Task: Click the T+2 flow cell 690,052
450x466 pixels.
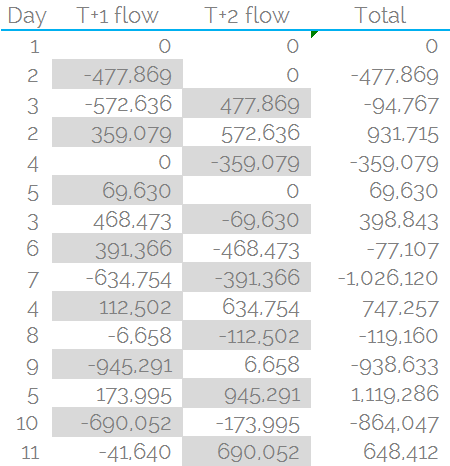Action: (247, 451)
